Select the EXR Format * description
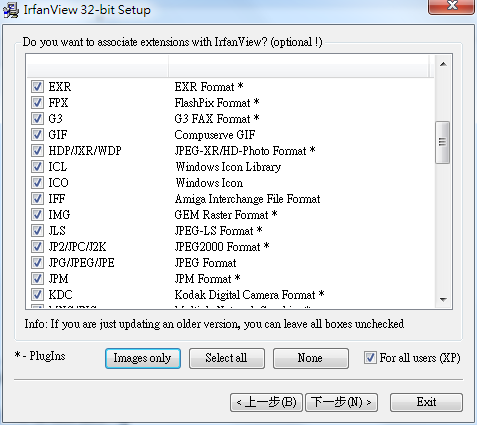 click(x=209, y=87)
